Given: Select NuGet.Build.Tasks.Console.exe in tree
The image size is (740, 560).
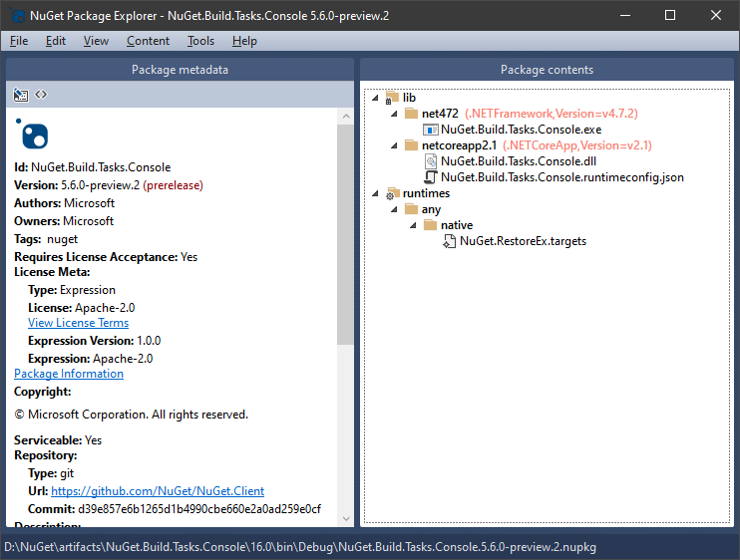Looking at the screenshot, I should 521,130.
